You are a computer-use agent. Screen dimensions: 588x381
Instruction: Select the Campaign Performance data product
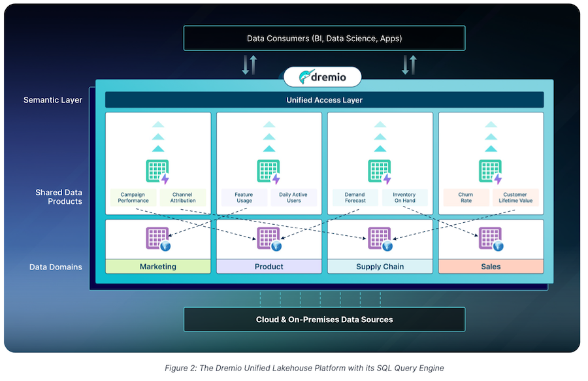(x=133, y=197)
